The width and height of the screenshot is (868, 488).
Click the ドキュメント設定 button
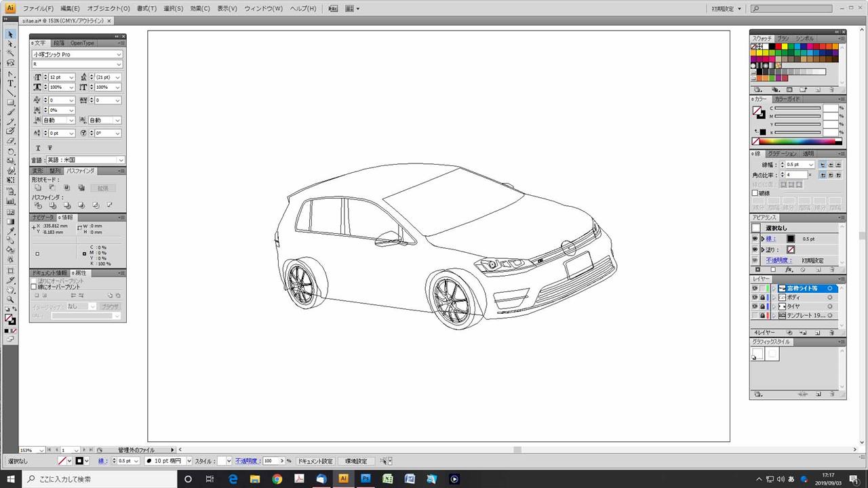[316, 461]
